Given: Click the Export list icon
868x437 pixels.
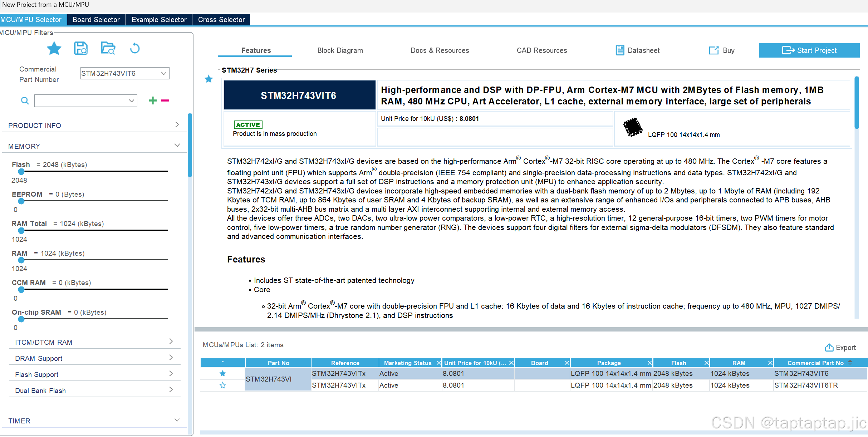Looking at the screenshot, I should [829, 348].
